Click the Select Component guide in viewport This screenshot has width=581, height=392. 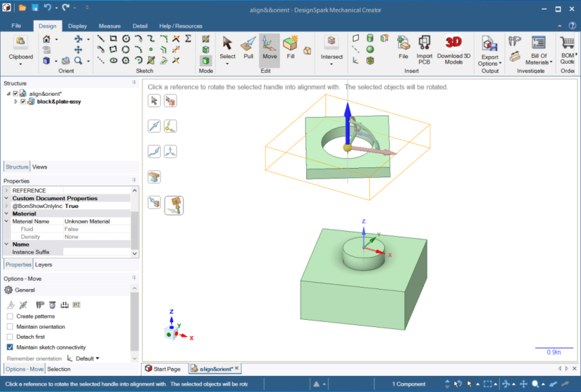click(x=170, y=101)
